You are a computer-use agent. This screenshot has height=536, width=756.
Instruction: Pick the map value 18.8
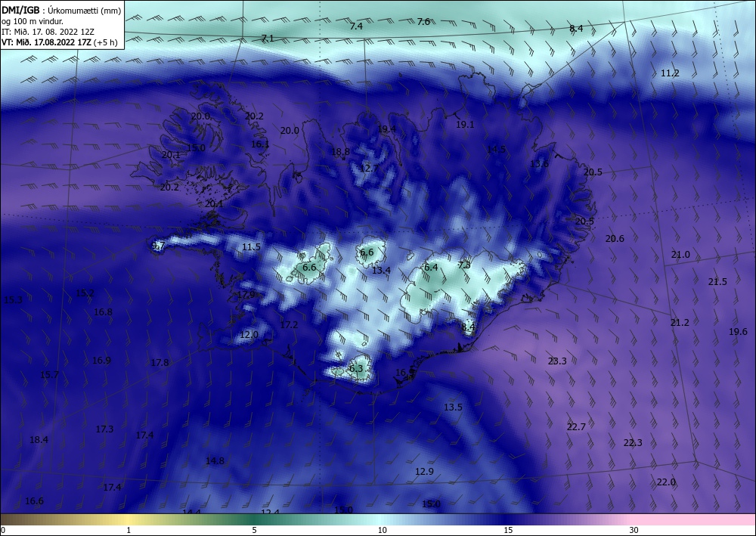[x=340, y=152]
